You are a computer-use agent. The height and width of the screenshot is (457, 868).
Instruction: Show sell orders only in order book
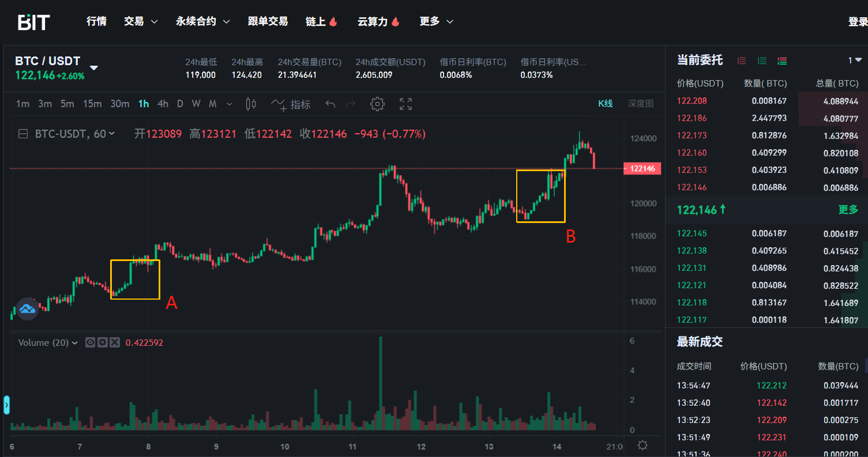[x=742, y=61]
